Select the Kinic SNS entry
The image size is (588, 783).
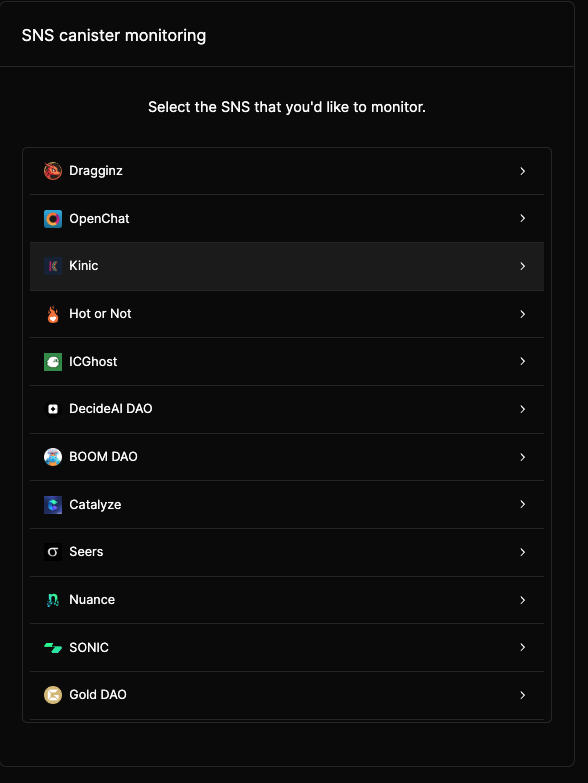tap(287, 266)
